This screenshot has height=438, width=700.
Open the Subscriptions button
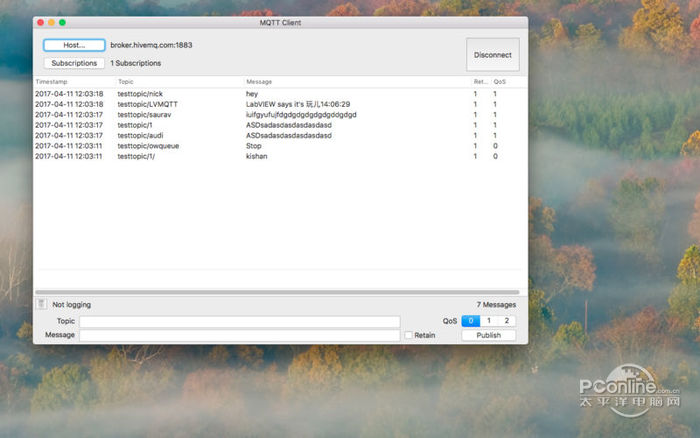pos(74,63)
